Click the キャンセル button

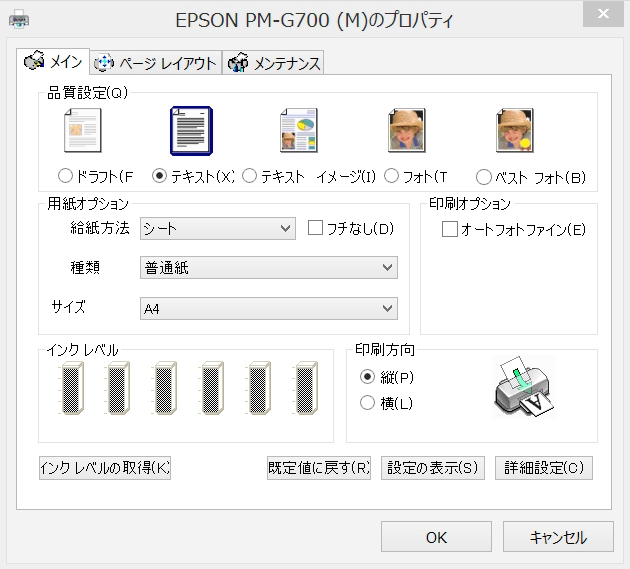coord(558,537)
